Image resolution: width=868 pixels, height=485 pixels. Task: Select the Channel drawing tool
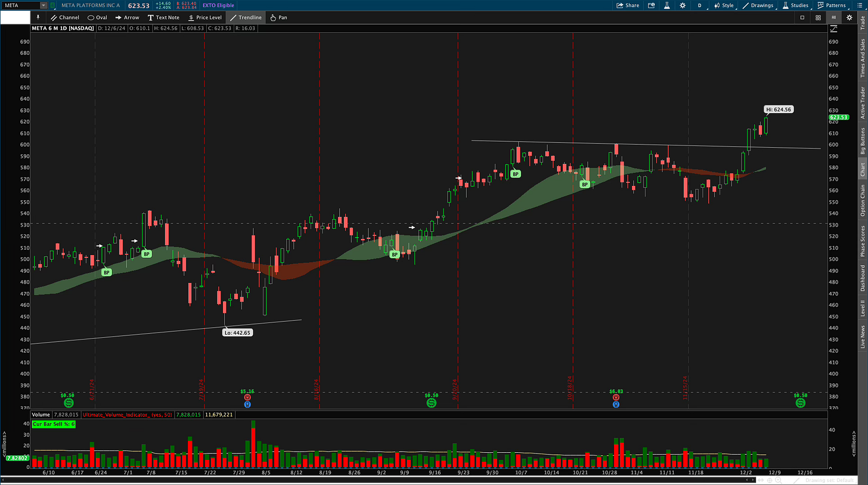pyautogui.click(x=64, y=17)
